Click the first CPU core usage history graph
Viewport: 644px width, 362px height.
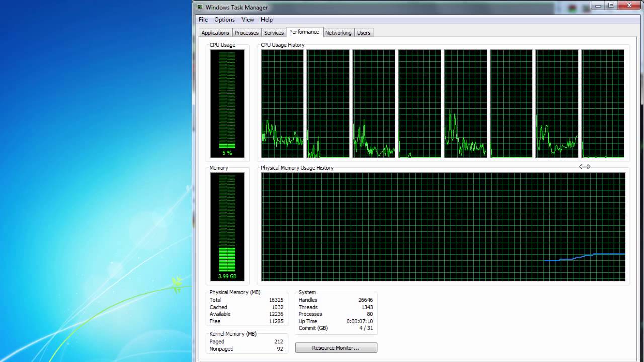tap(282, 103)
